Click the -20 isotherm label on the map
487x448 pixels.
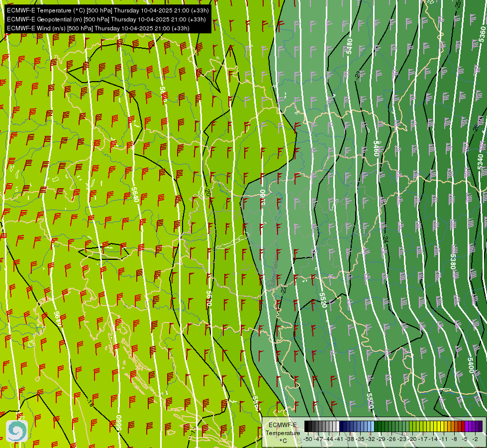tap(208, 193)
